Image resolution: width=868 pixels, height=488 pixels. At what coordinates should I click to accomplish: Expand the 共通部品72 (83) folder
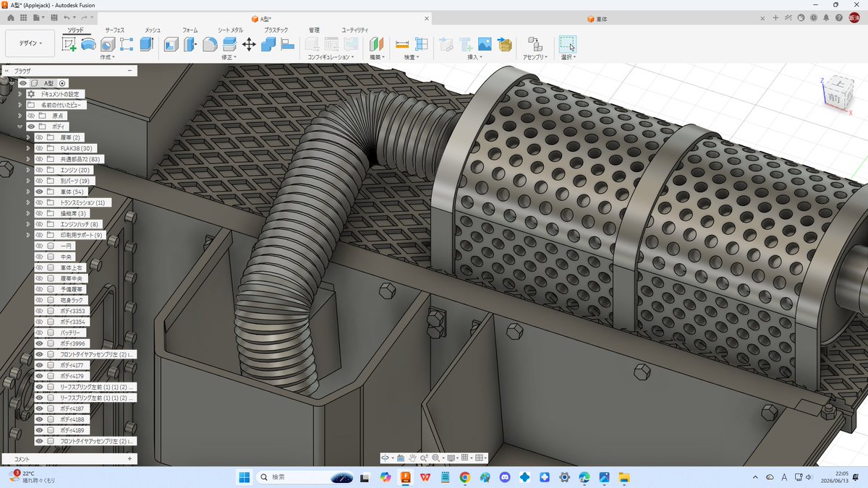[28, 159]
